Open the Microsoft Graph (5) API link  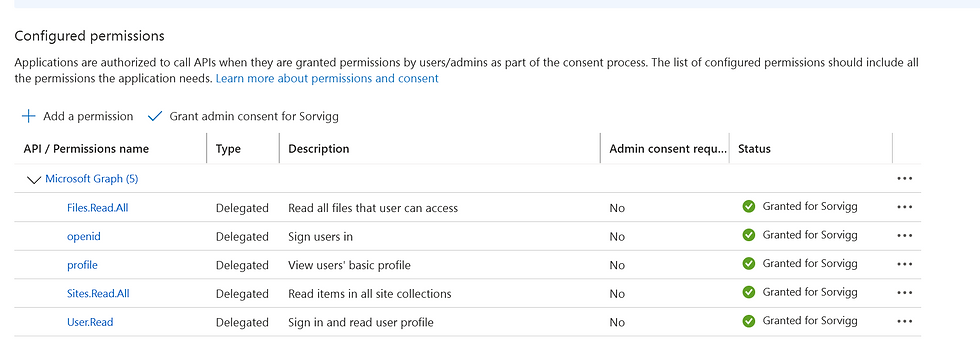tap(92, 179)
